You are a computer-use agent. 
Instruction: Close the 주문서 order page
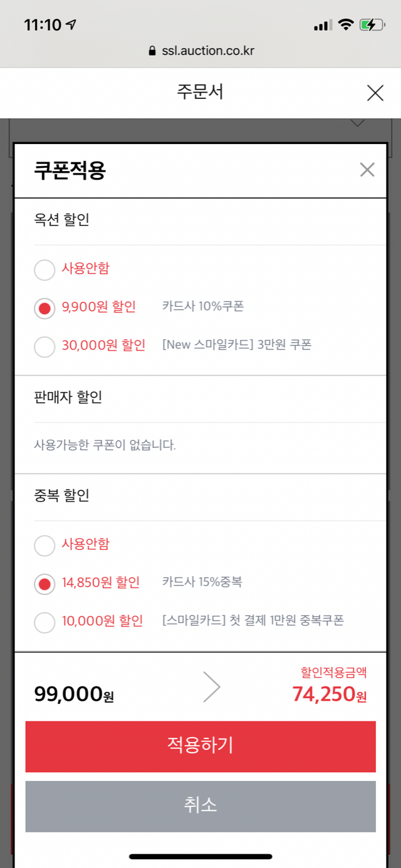375,93
